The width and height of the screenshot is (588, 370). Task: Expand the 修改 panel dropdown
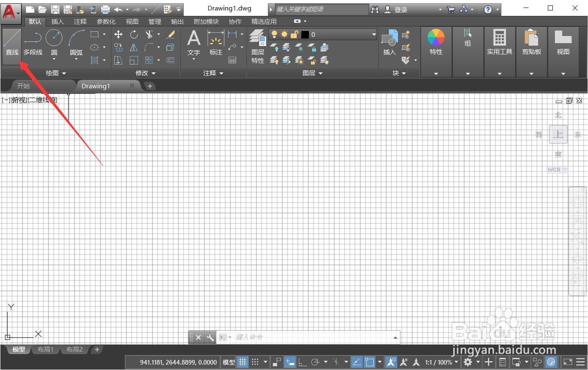click(x=145, y=73)
